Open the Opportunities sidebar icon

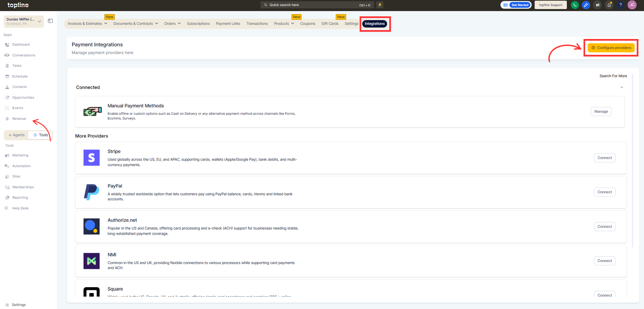tap(7, 97)
